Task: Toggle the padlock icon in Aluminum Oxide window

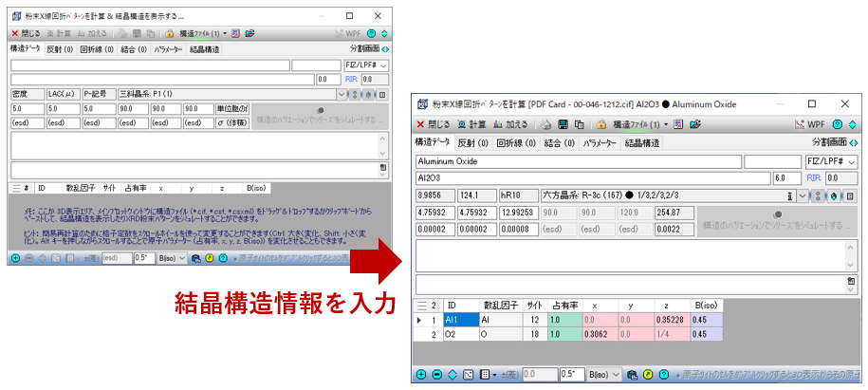Action: tap(601, 124)
